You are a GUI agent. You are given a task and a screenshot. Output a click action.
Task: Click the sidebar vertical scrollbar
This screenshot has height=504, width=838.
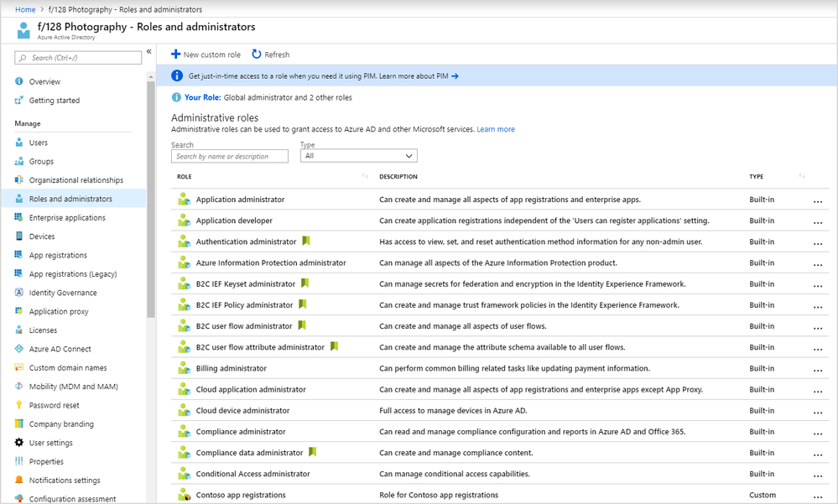[151, 200]
